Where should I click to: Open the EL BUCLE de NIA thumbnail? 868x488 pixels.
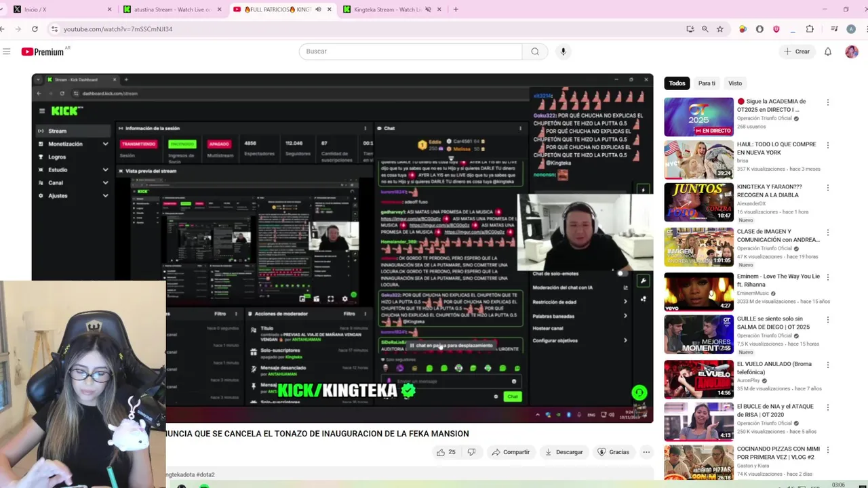pyautogui.click(x=698, y=422)
